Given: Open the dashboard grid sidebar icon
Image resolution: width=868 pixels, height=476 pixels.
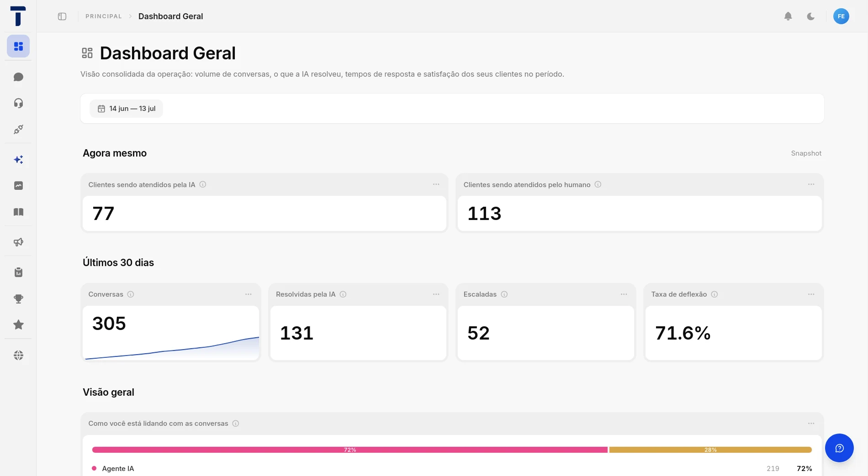Looking at the screenshot, I should 18,46.
